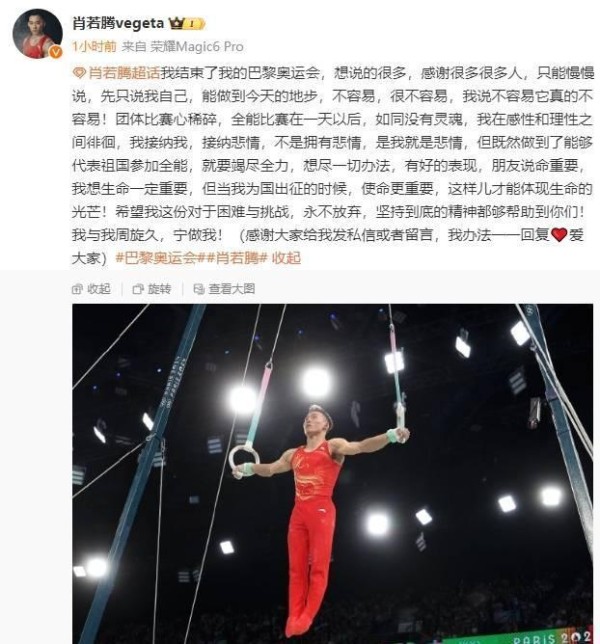Click the rotate image icon

138,289
